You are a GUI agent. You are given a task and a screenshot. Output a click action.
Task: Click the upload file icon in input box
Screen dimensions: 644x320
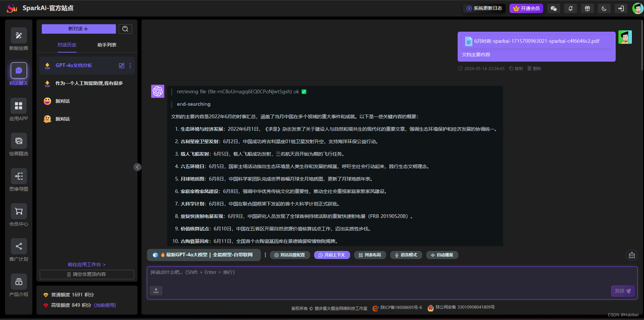point(156,291)
